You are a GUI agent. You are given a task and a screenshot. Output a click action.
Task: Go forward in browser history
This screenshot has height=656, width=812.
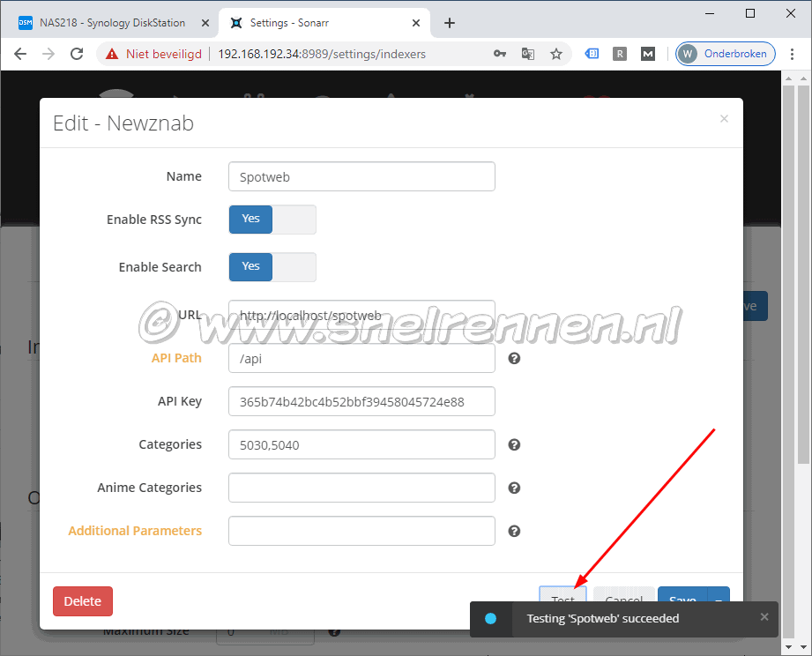48,54
